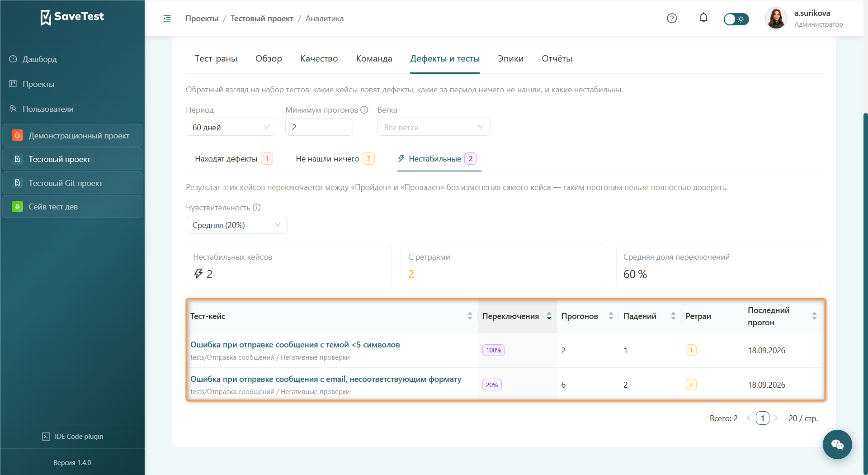The height and width of the screenshot is (475, 868).
Task: Open Ветка dropdown Все ветки
Action: coord(434,127)
